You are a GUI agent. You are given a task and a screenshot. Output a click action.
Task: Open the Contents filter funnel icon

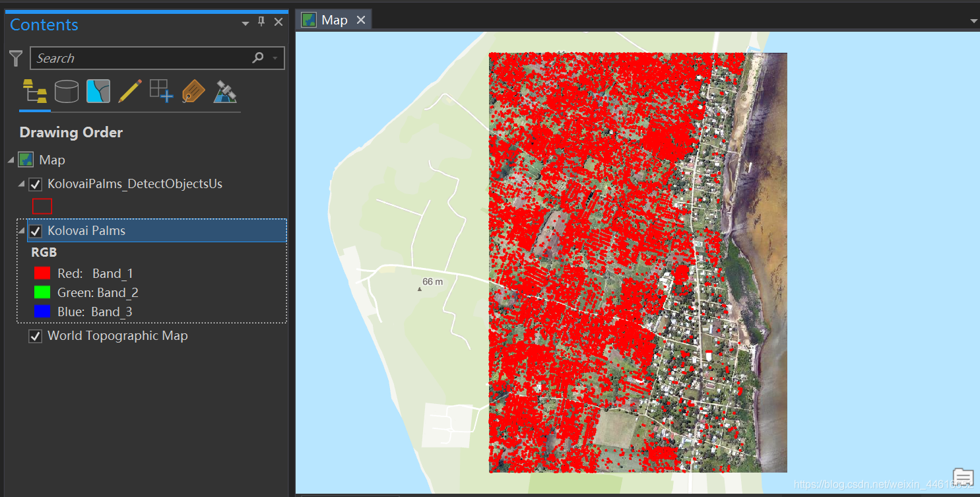(16, 58)
